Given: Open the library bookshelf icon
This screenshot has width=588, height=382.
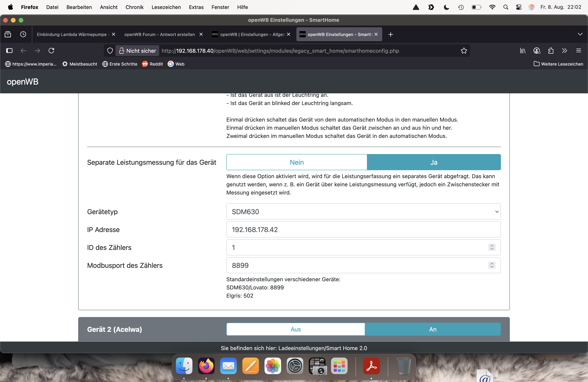Looking at the screenshot, I should 522,51.
